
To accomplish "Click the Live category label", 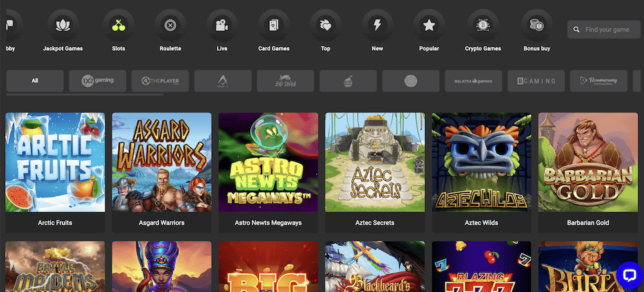I will (x=222, y=48).
